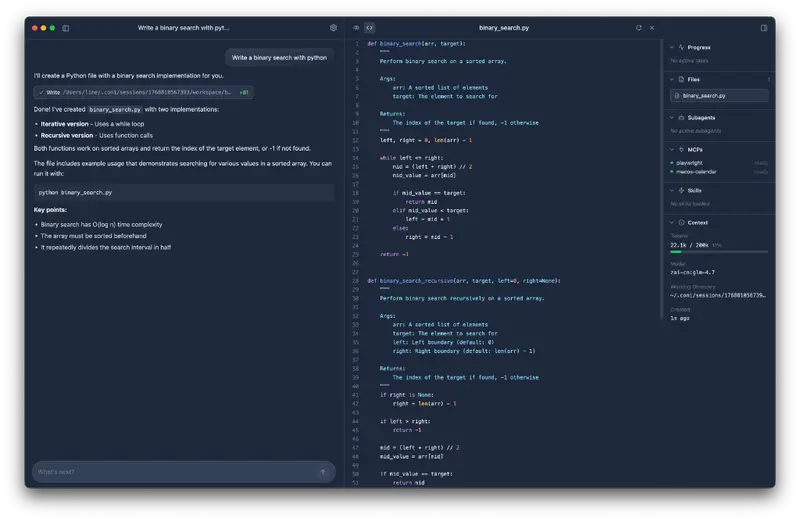Close the binary_search.py editor pane
This screenshot has width=800, height=520.
652,28
